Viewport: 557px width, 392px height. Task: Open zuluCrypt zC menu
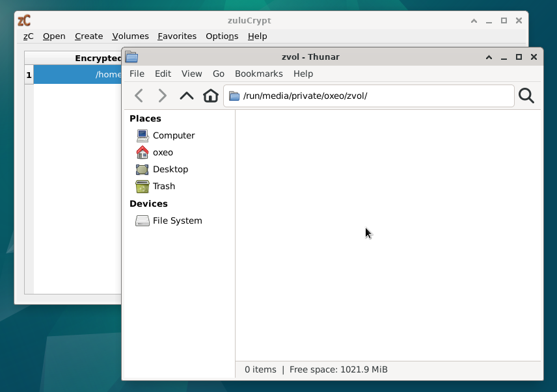click(29, 36)
